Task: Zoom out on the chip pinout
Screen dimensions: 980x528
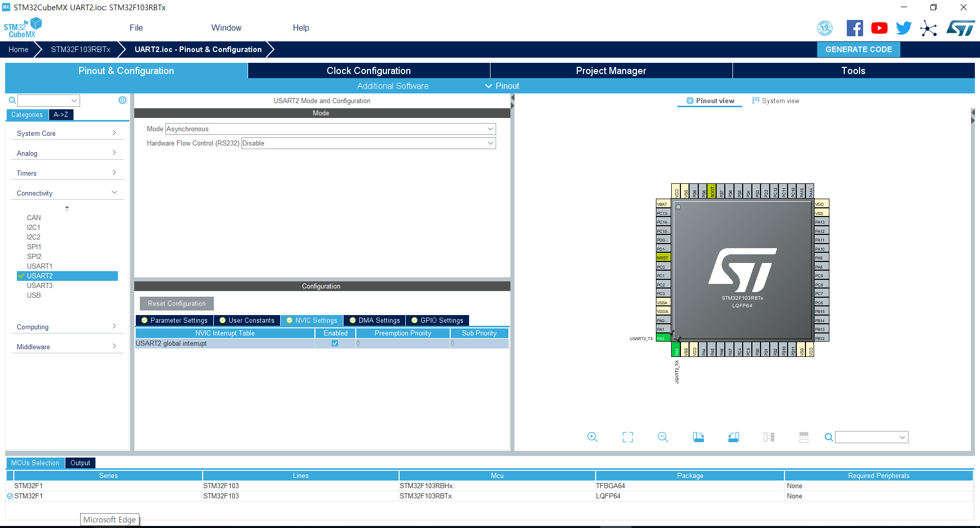Action: 663,437
